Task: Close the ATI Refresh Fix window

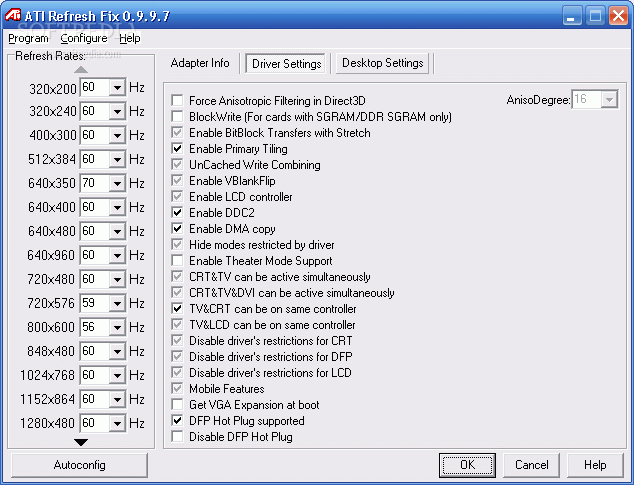Action: [x=618, y=16]
